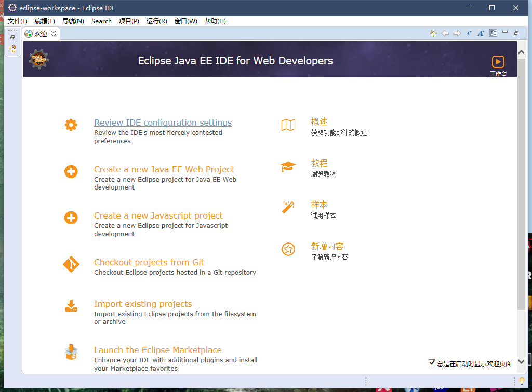Click the 新增内容 star icon
Viewport: 532px width, 392px height.
coord(288,249)
